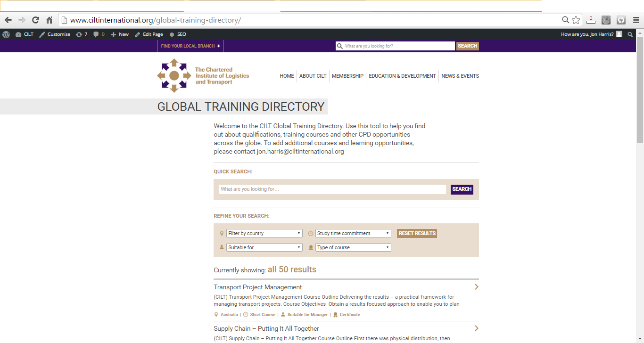The width and height of the screenshot is (644, 343).
Task: Go back using browser back arrow
Action: click(8, 20)
